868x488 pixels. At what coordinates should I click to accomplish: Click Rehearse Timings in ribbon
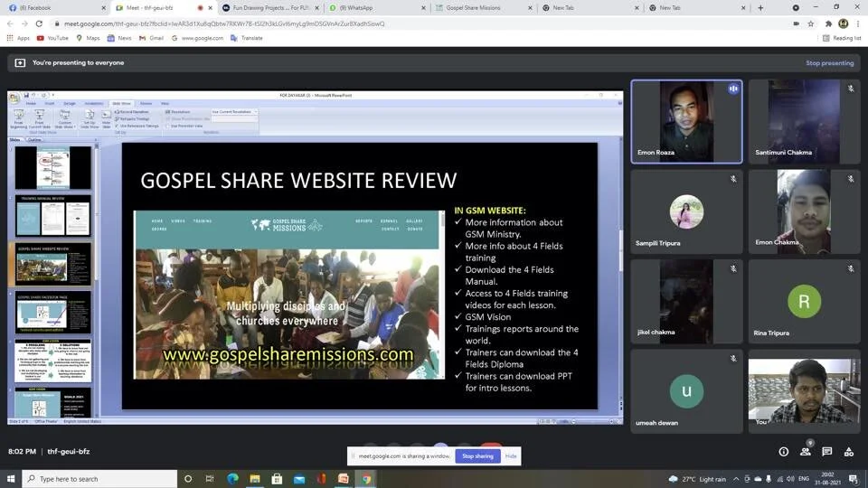tap(132, 119)
